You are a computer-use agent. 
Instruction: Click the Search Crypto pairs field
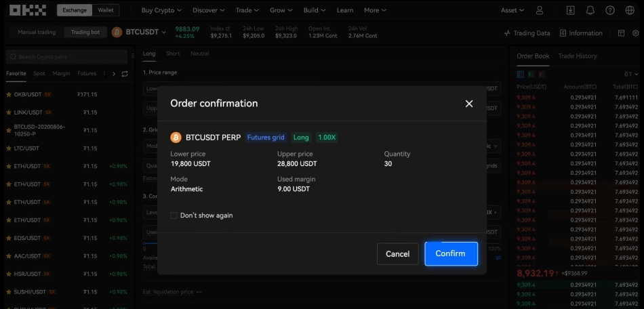(66, 57)
